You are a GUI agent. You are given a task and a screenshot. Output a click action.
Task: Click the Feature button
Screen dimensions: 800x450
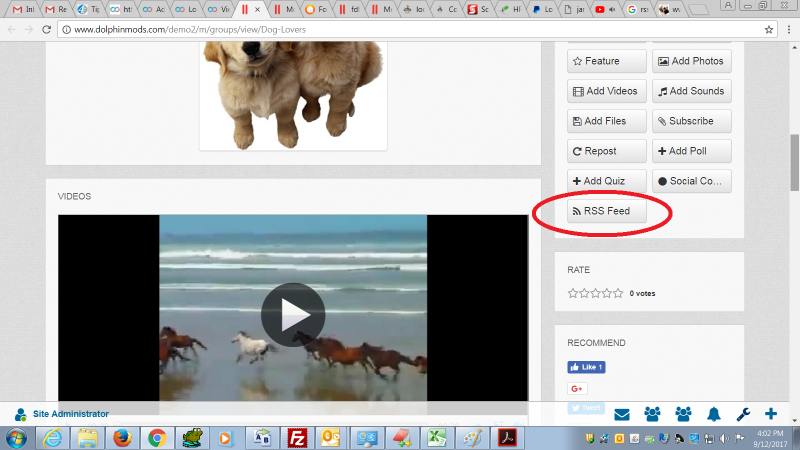tap(607, 61)
